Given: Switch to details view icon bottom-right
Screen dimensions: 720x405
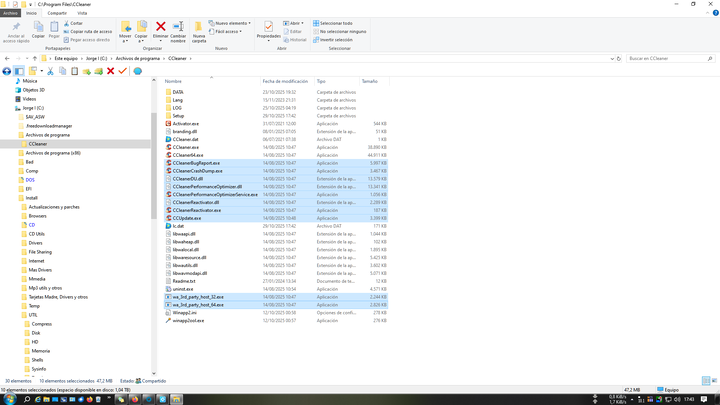Looking at the screenshot, I should click(706, 381).
